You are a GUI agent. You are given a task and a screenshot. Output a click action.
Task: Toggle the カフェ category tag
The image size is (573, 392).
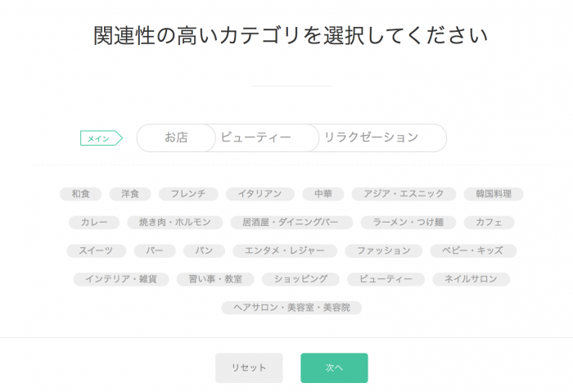tap(489, 223)
